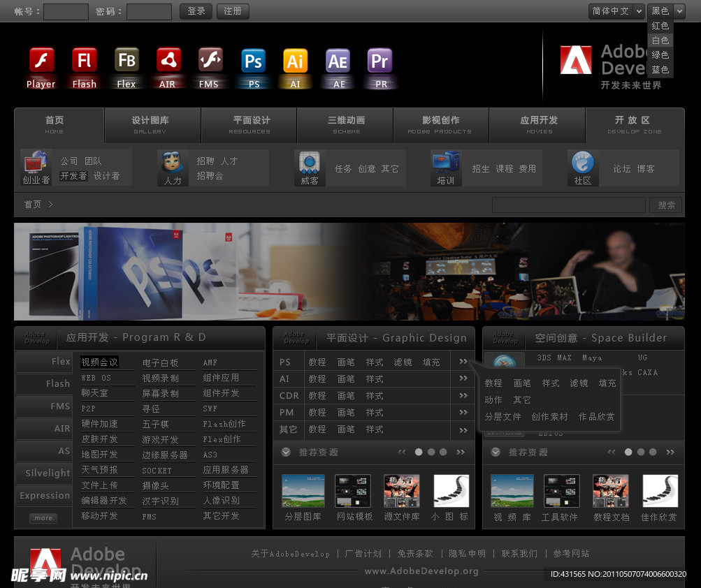
Task: Expand the AI row arrows
Action: (463, 378)
